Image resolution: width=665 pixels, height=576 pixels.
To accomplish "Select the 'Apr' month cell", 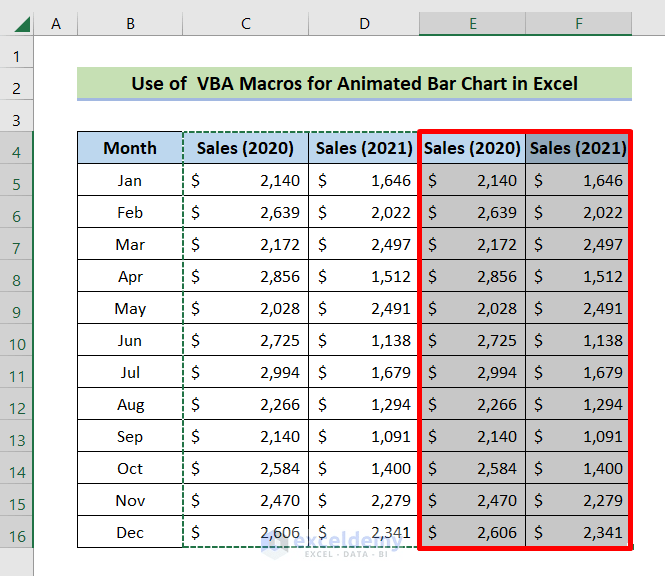I will [x=130, y=276].
